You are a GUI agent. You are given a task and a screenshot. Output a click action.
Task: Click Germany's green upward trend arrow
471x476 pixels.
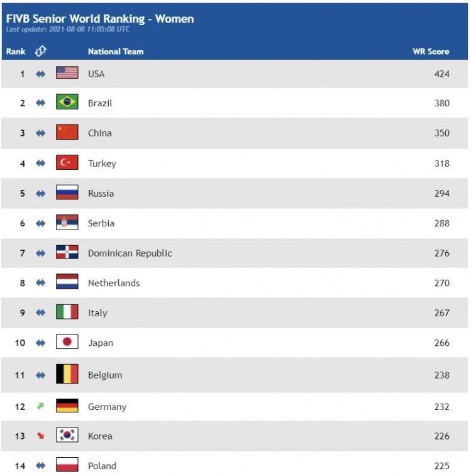click(x=40, y=406)
